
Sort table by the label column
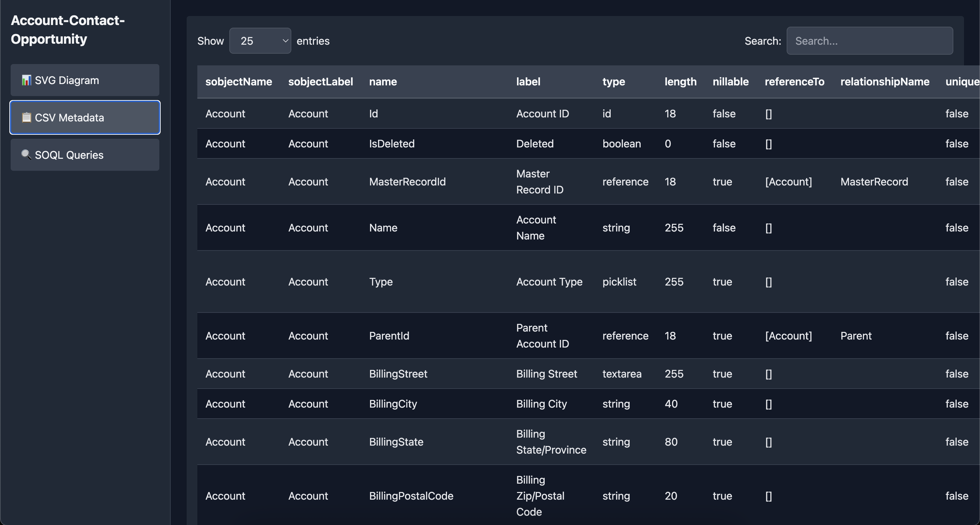click(x=528, y=82)
